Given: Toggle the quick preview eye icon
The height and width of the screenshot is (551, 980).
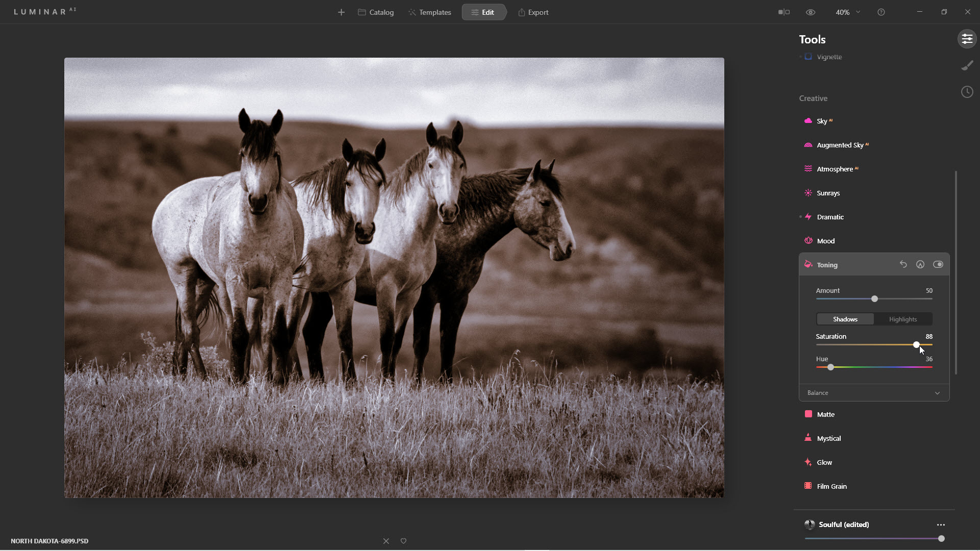Looking at the screenshot, I should 811,12.
